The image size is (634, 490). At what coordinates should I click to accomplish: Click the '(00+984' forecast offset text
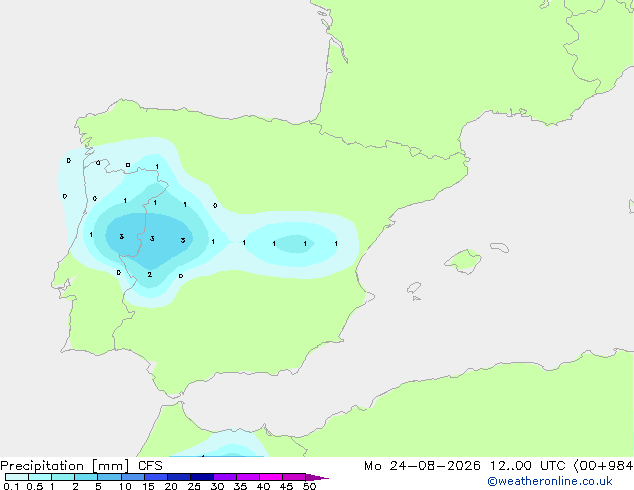point(603,466)
